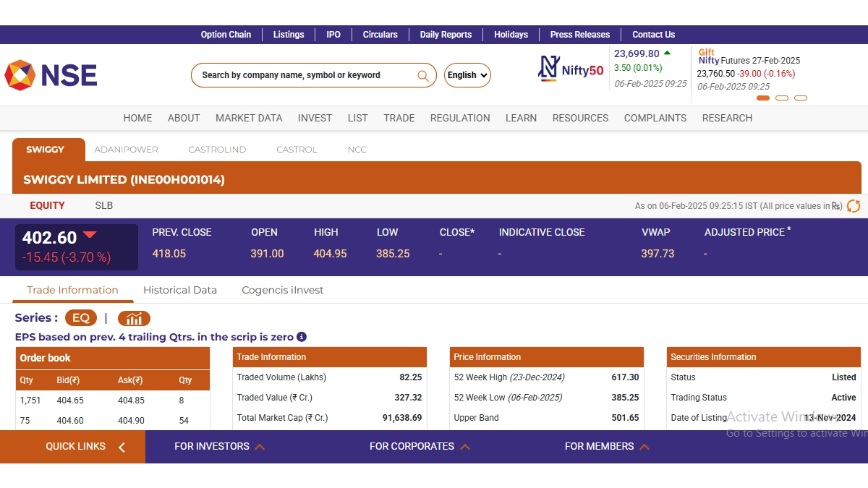868x488 pixels.
Task: Select the second ticker carousel dot
Action: pos(782,98)
